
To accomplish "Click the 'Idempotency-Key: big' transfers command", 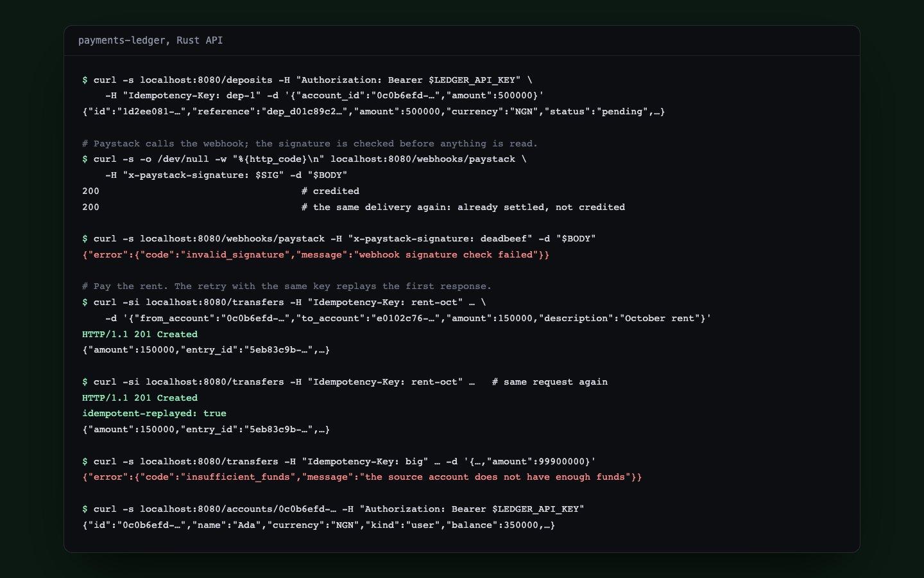I will 339,462.
